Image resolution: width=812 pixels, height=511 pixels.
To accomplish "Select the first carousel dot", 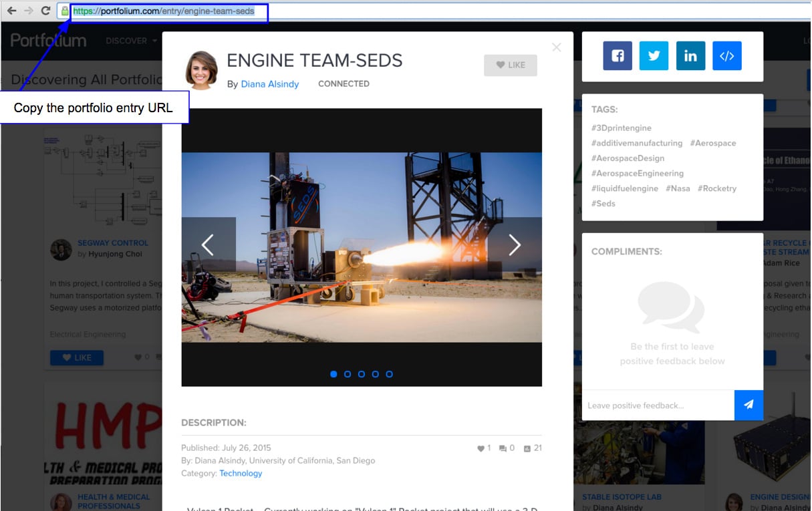I will [333, 374].
